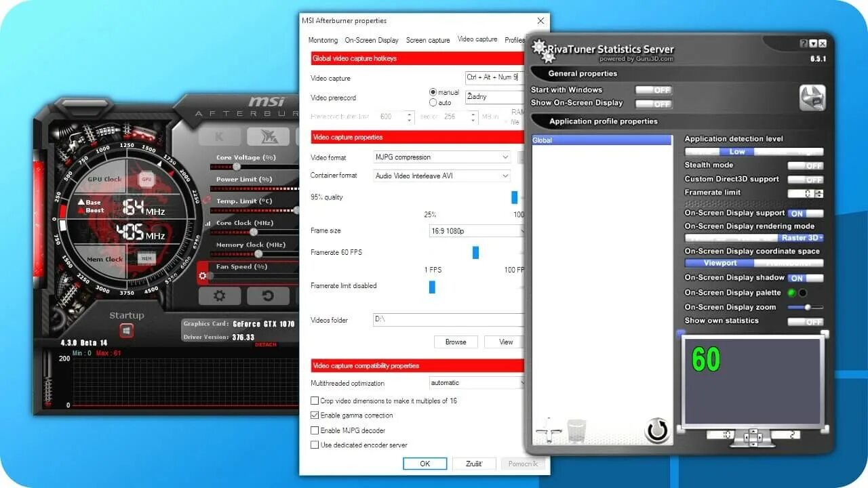Click the Pomocník help button

pos(523,464)
